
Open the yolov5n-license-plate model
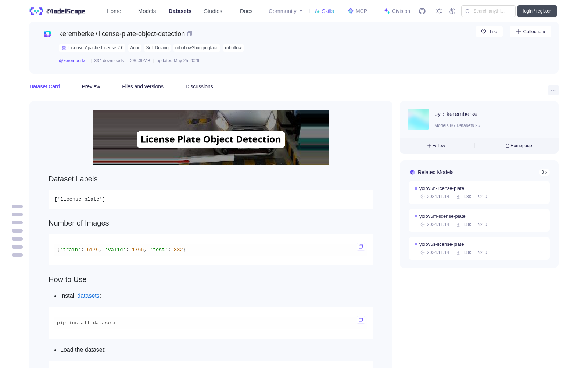click(x=442, y=188)
